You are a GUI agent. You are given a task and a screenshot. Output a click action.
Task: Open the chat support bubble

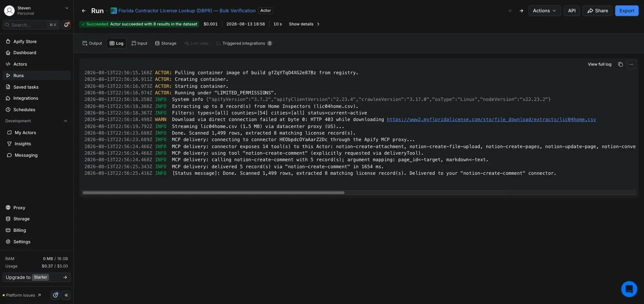click(x=629, y=289)
